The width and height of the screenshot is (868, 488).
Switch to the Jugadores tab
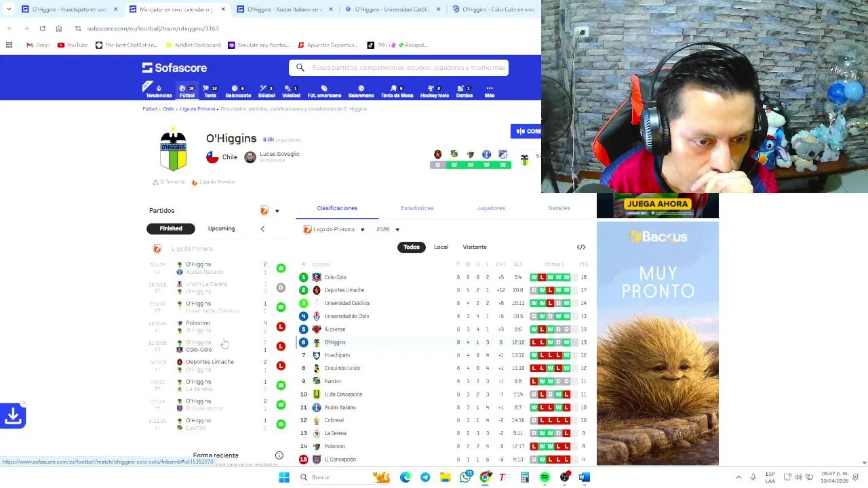491,208
